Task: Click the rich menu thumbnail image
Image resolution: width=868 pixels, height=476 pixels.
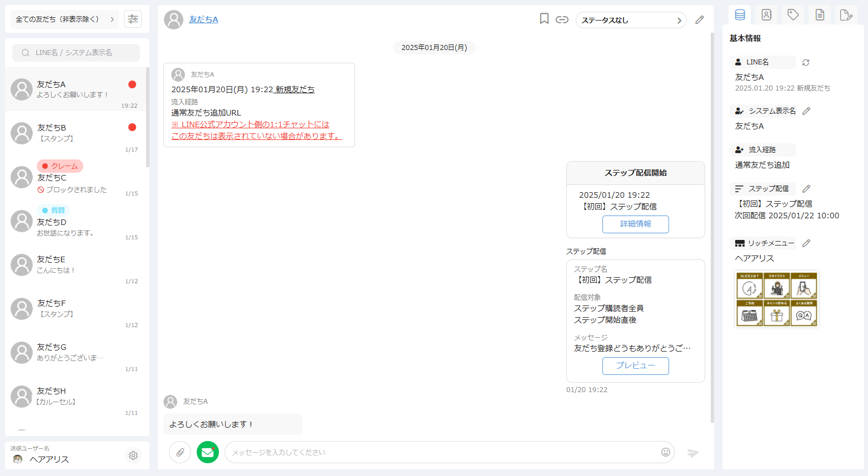Action: [x=776, y=299]
